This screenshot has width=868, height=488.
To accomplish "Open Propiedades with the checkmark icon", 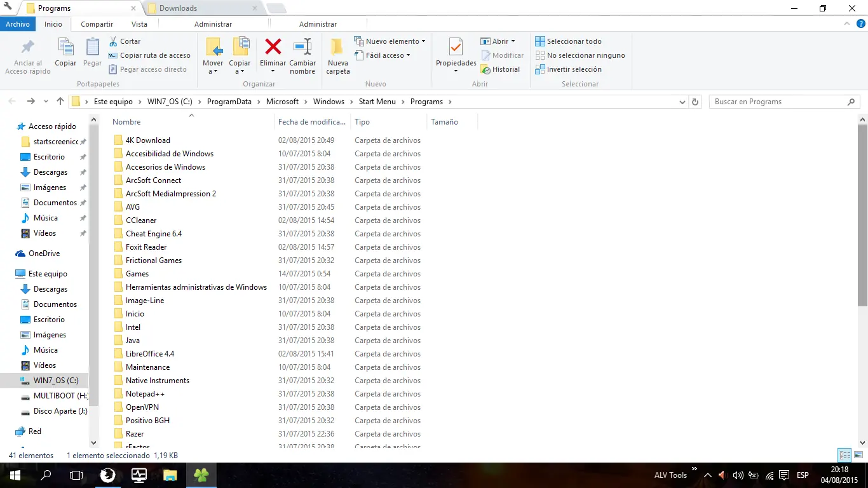I will pos(456,55).
